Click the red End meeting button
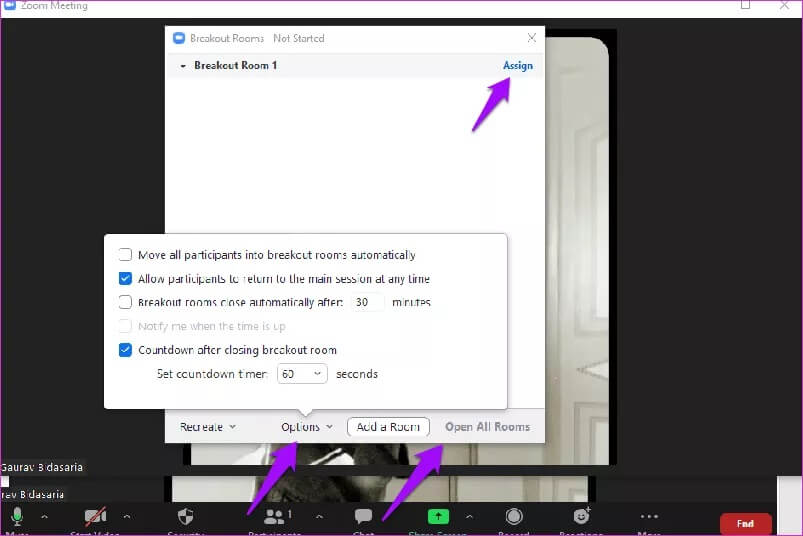The width and height of the screenshot is (803, 536). 745,523
